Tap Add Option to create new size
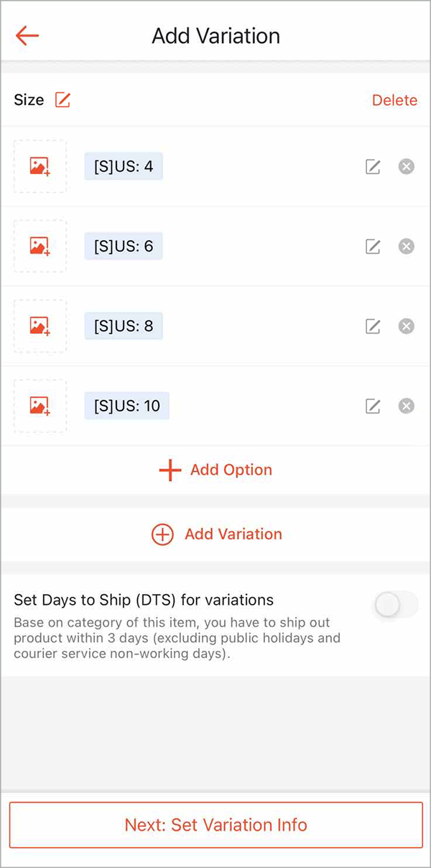The height and width of the screenshot is (868, 431). [x=215, y=470]
